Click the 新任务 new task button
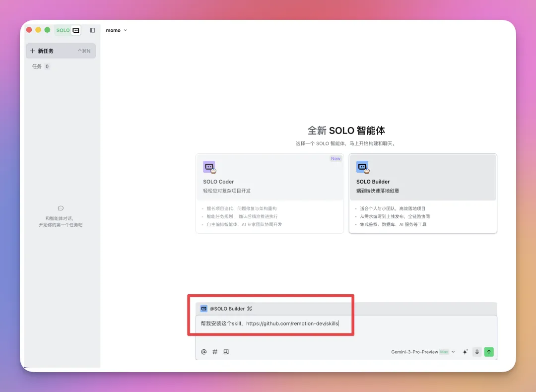 61,51
